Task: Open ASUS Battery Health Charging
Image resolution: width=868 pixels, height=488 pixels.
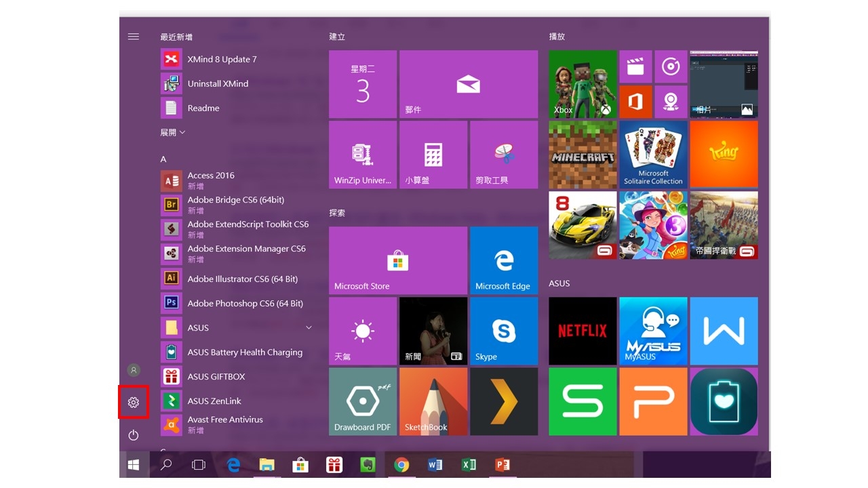Action: (x=235, y=352)
